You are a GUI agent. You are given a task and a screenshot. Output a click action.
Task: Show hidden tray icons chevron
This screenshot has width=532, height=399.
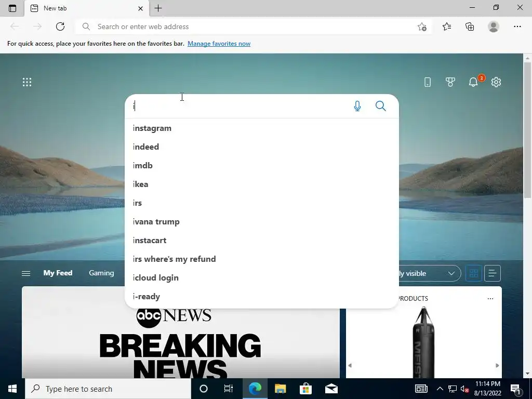point(440,389)
